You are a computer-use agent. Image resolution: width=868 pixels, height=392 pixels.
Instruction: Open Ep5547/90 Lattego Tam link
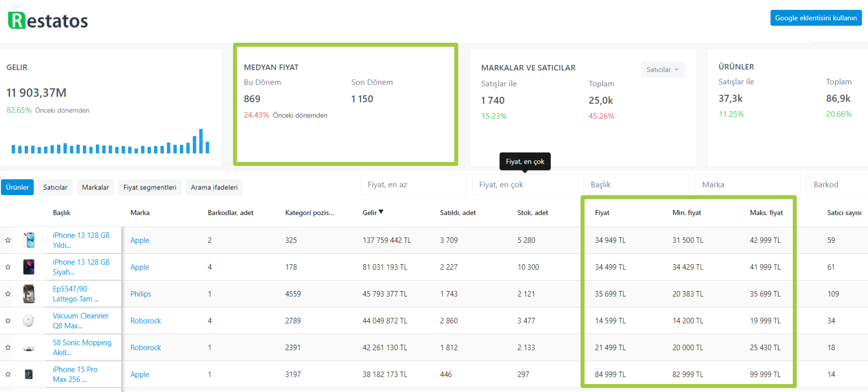pyautogui.click(x=76, y=294)
